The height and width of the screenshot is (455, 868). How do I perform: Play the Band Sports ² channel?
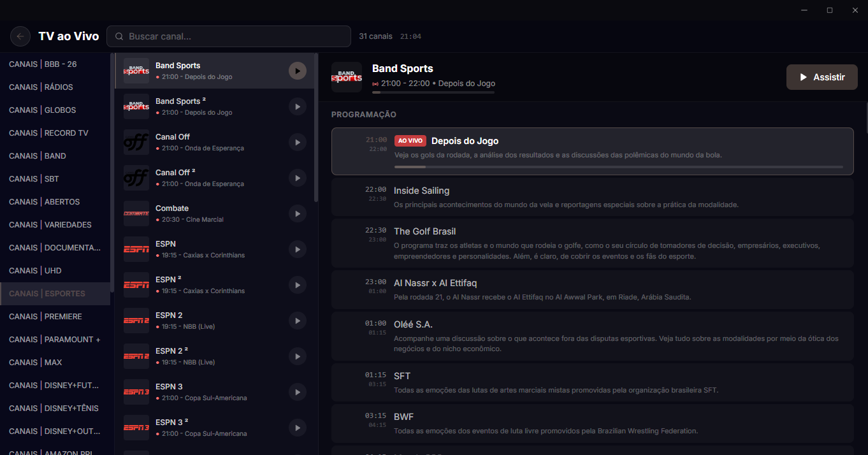point(297,106)
